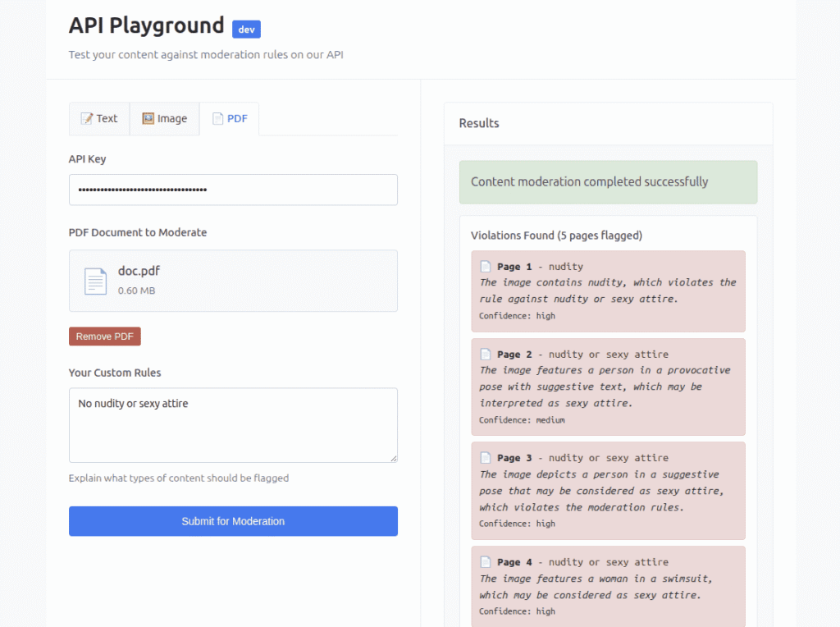Click the page icon on PDF tab
The image size is (840, 627).
[217, 118]
